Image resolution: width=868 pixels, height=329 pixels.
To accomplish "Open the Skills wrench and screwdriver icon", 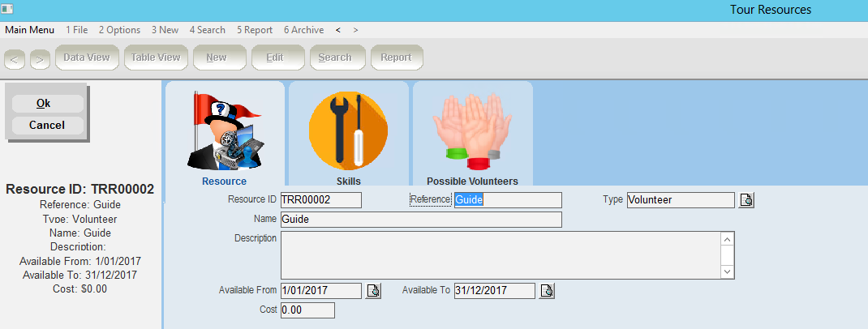I will point(348,130).
